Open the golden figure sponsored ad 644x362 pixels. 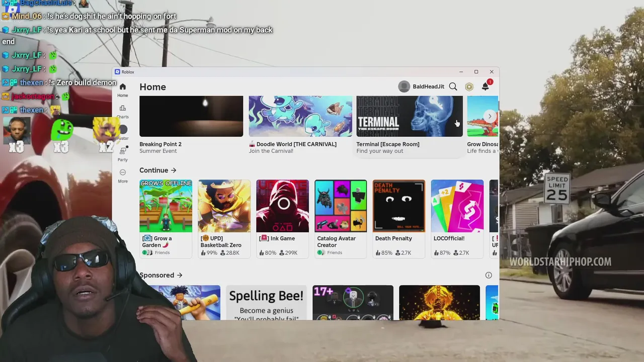click(x=439, y=303)
